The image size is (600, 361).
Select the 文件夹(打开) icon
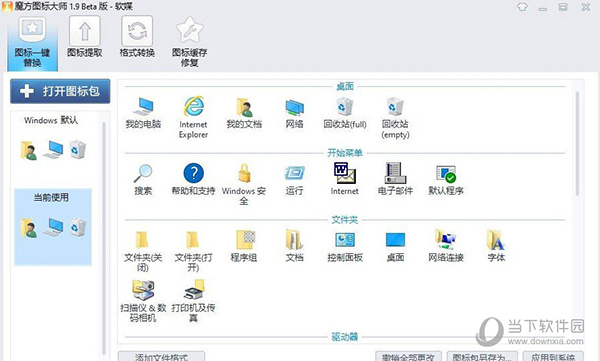(x=194, y=251)
